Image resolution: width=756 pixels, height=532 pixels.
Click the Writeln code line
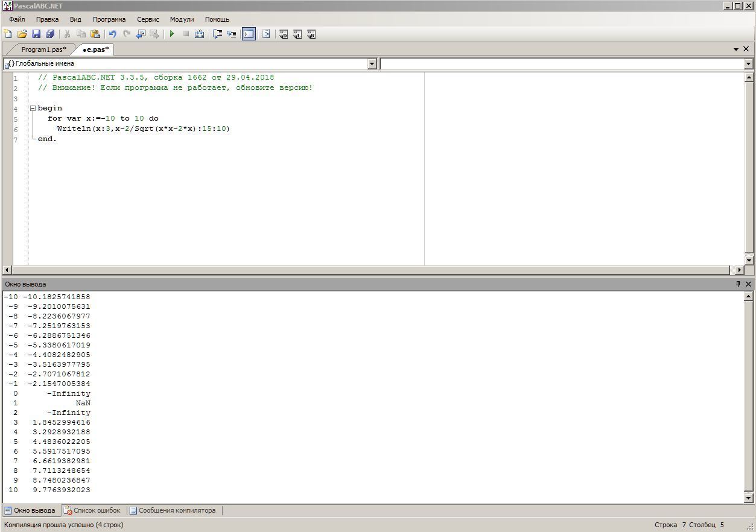click(x=144, y=128)
